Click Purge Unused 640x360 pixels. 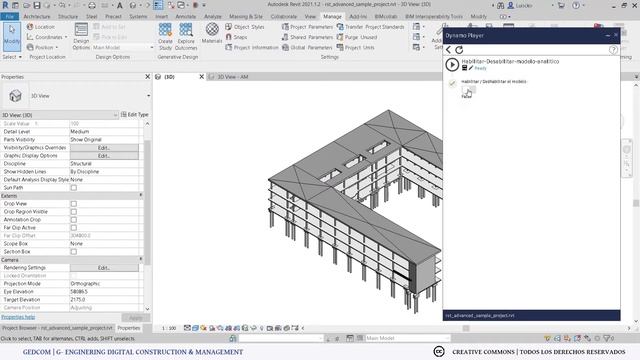(357, 37)
